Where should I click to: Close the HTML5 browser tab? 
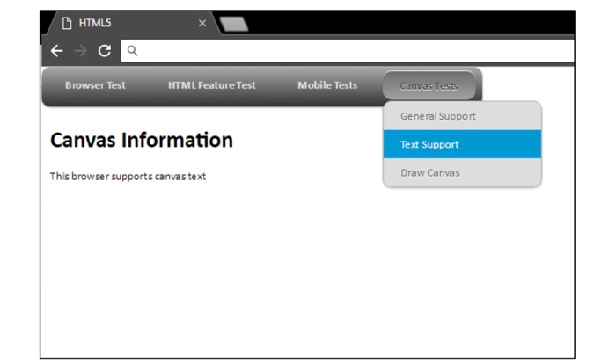(202, 24)
